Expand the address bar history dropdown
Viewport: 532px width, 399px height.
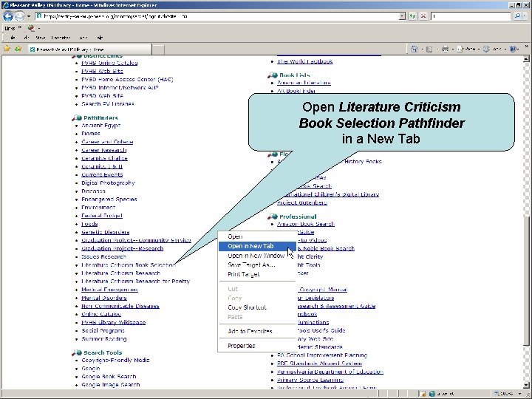point(402,16)
